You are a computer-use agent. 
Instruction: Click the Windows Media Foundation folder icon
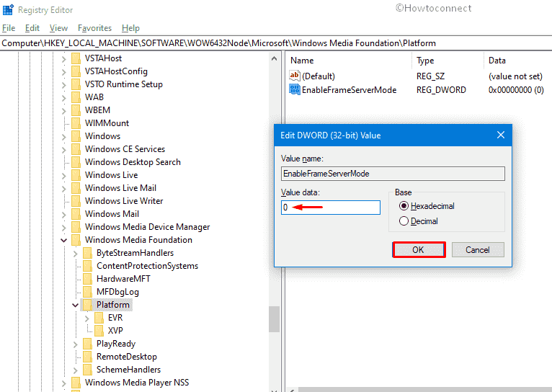(x=76, y=240)
